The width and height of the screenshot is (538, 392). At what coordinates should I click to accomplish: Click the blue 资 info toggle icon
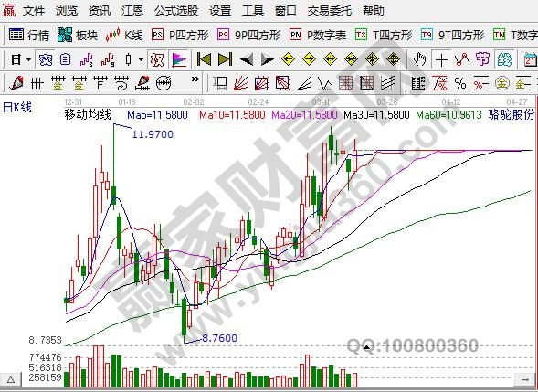click(46, 59)
